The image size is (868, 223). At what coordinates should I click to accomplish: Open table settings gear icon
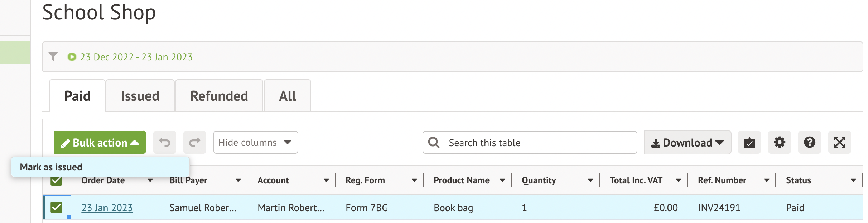point(779,142)
